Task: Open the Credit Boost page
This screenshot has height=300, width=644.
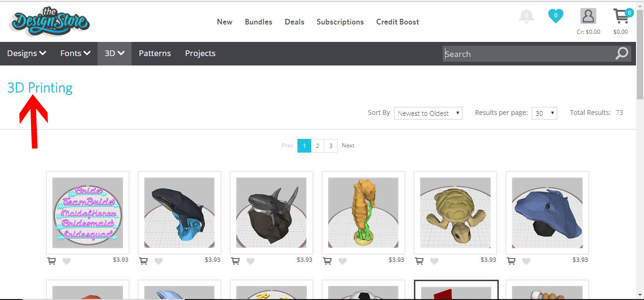Action: coord(397,22)
